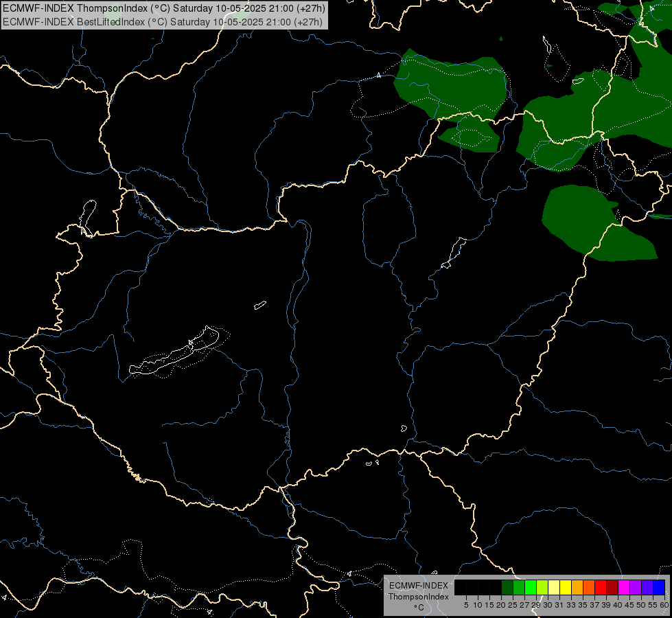672x618 pixels.
Task: Click the legend scale value 33
Action: click(x=571, y=605)
